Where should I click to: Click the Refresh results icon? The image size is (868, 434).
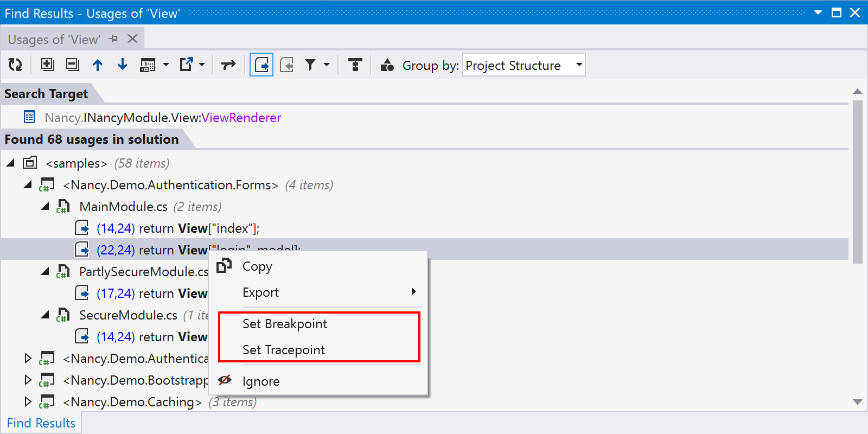(x=15, y=65)
